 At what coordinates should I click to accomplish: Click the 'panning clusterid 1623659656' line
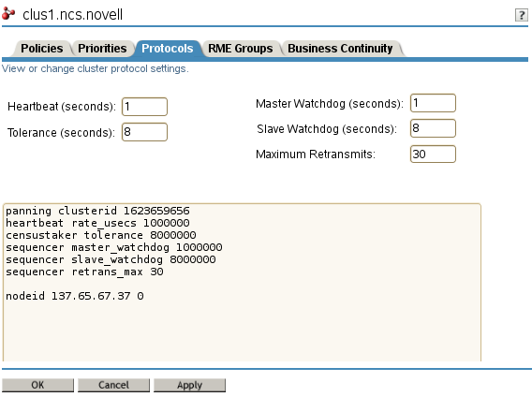[97, 211]
